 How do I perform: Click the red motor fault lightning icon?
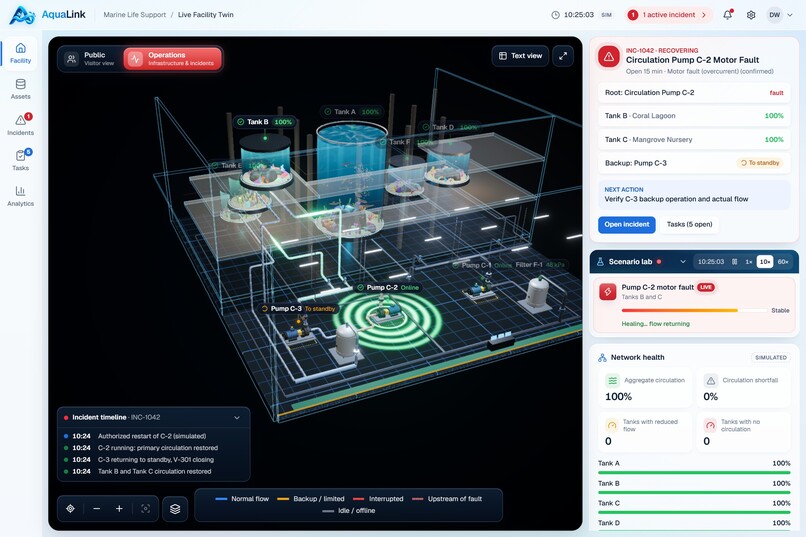coord(608,292)
